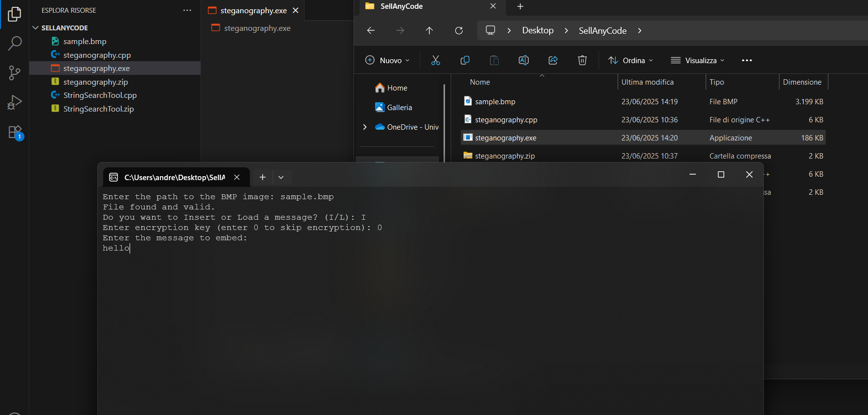Click Desktop in the breadcrumb path
This screenshot has height=415, width=868.
coord(537,30)
